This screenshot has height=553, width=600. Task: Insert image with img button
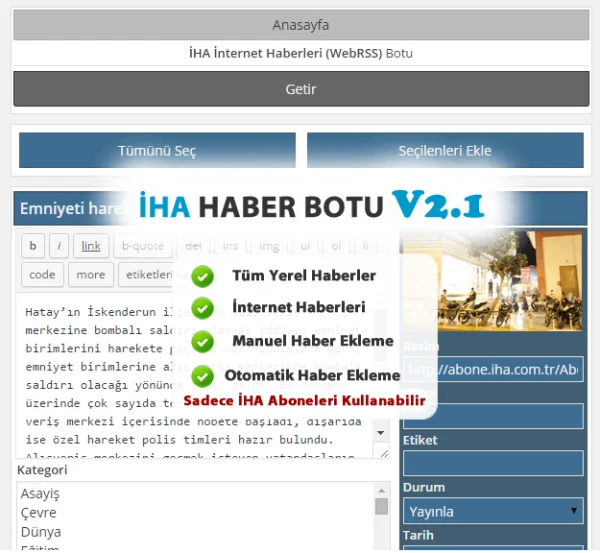pos(269,246)
